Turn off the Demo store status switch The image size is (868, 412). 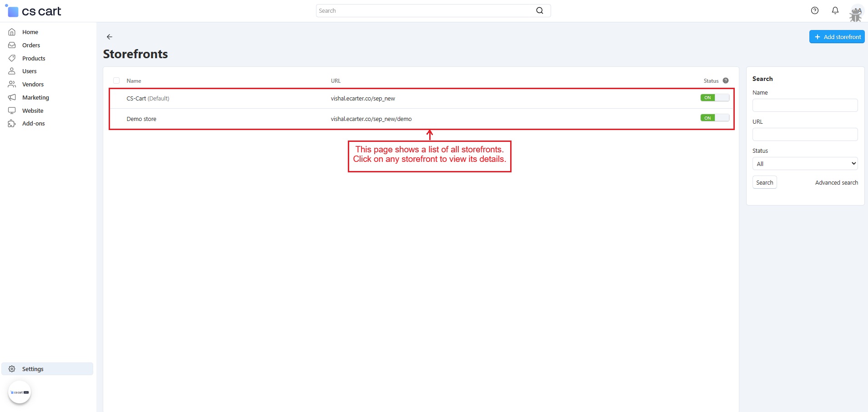point(715,118)
